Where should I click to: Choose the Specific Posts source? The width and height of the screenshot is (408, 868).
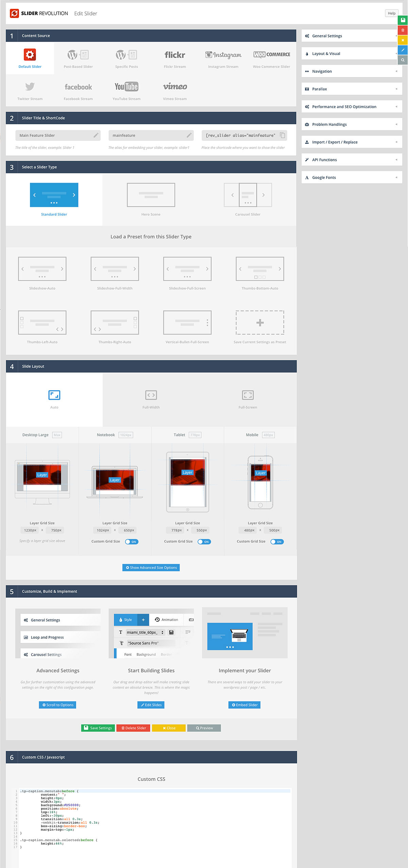126,58
